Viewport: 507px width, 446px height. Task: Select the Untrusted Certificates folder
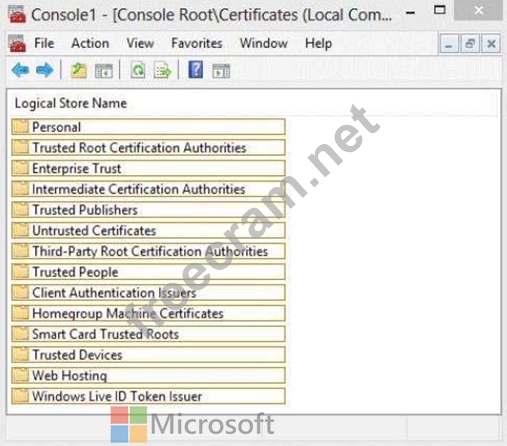point(148,230)
